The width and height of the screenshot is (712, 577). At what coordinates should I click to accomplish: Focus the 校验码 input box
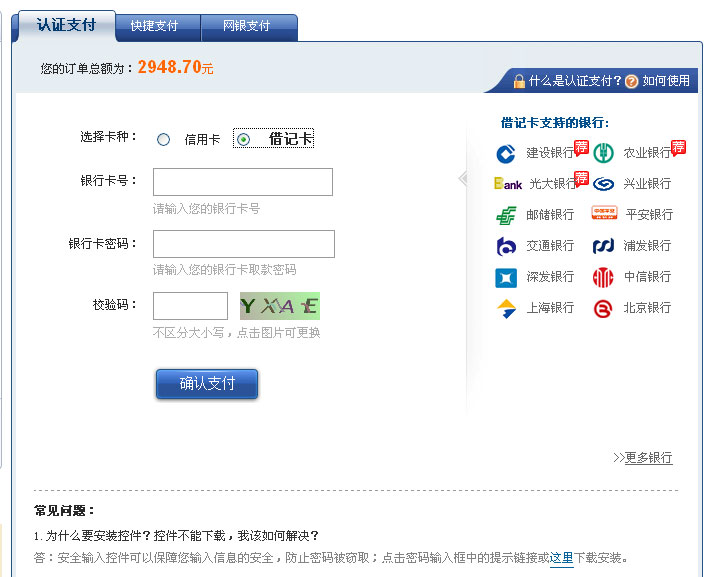tap(190, 306)
